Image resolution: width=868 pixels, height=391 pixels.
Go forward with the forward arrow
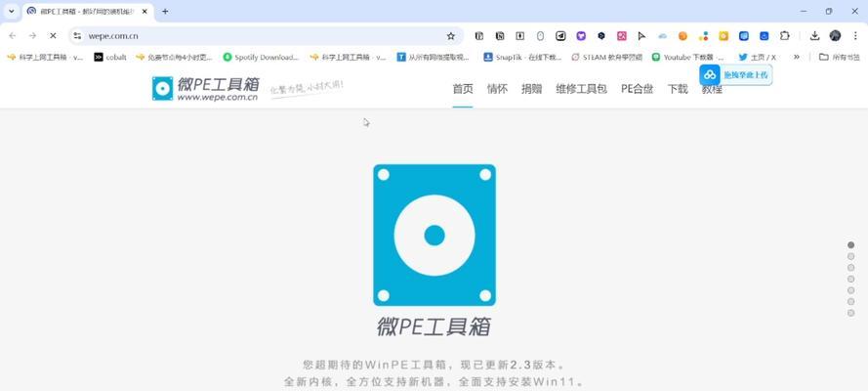pyautogui.click(x=32, y=36)
